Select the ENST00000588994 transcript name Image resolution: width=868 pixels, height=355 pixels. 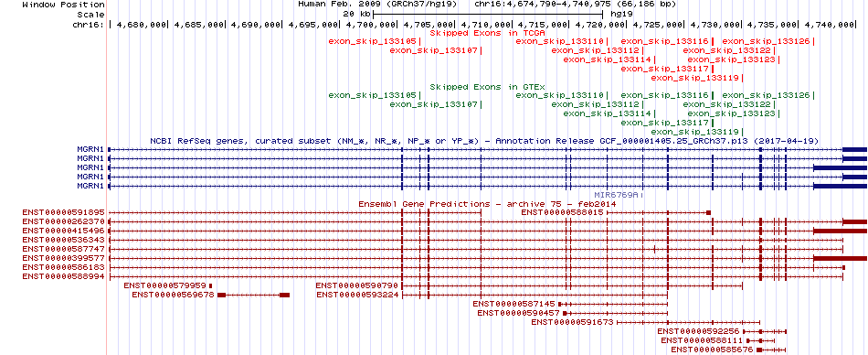[64, 276]
